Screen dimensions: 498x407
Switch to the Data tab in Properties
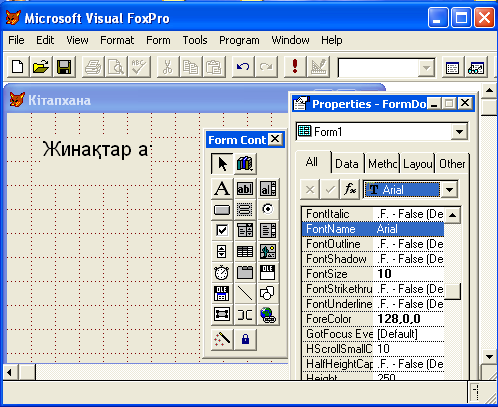pyautogui.click(x=347, y=164)
